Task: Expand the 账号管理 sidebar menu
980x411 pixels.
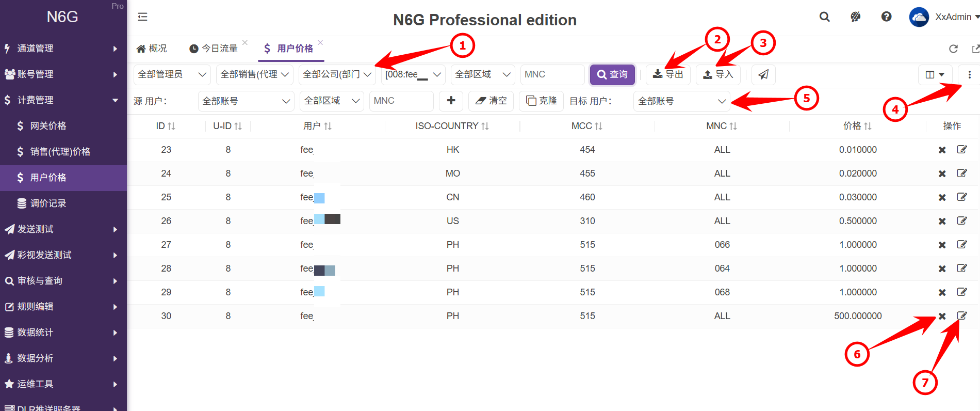Action: point(63,74)
